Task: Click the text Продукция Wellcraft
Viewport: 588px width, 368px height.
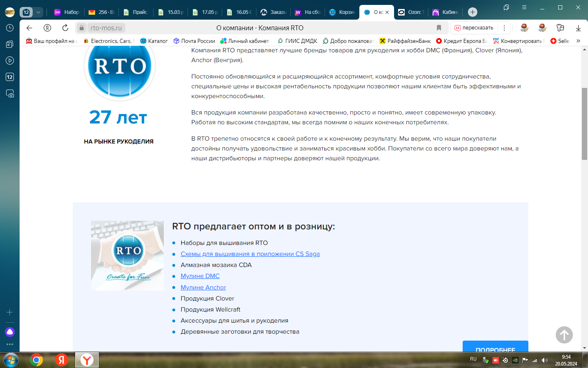Action: [210, 310]
